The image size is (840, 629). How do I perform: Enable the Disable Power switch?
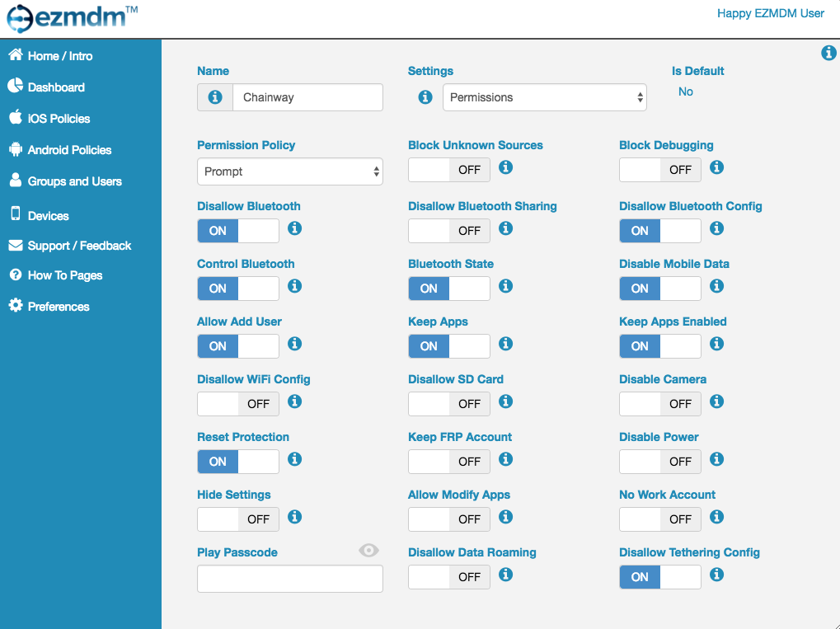point(660,462)
